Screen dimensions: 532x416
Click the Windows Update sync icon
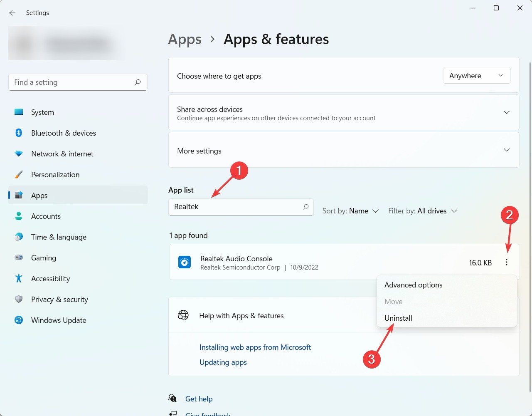click(19, 320)
